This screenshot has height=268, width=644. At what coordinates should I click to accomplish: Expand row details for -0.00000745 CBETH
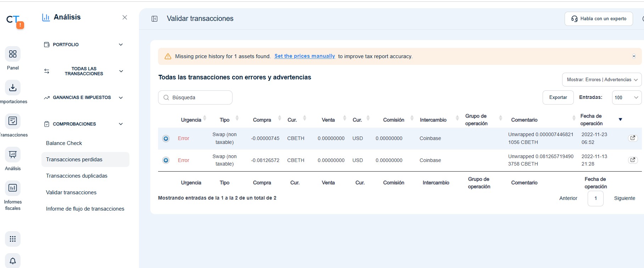coord(166,139)
